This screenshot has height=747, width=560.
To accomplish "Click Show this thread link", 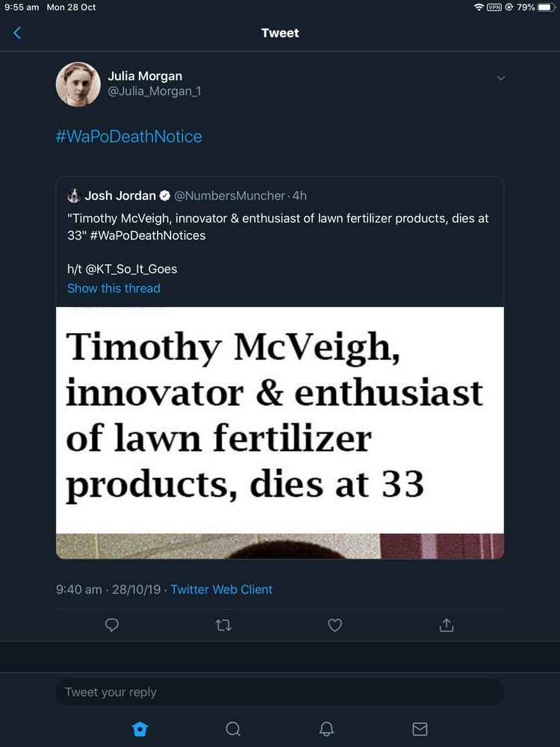I will coord(113,288).
